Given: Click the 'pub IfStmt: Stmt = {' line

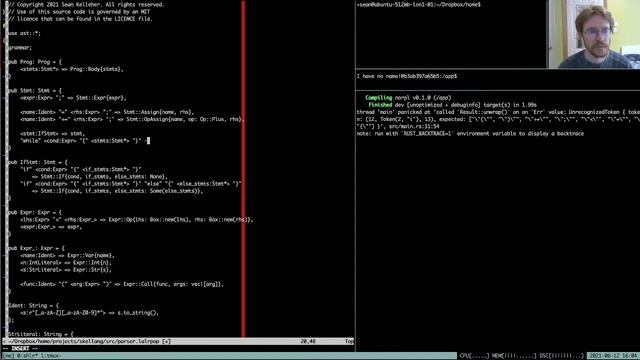Looking at the screenshot, I should point(38,162).
